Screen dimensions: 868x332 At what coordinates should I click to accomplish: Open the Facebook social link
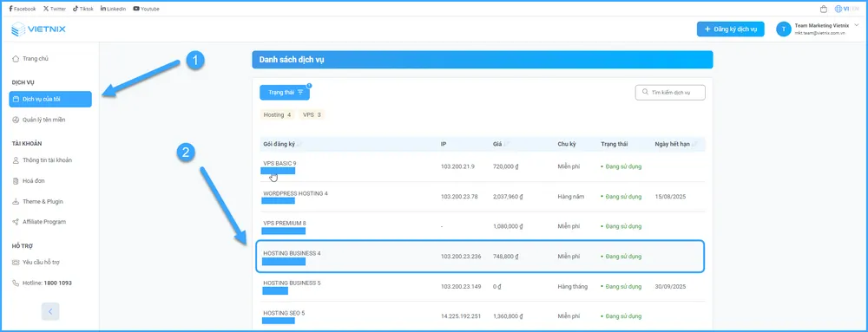23,9
